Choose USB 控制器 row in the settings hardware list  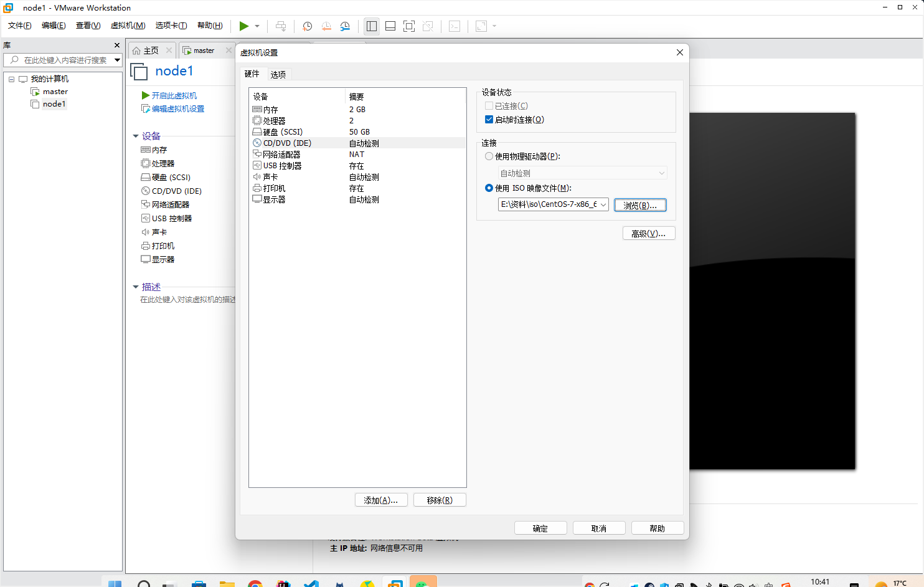click(x=357, y=166)
